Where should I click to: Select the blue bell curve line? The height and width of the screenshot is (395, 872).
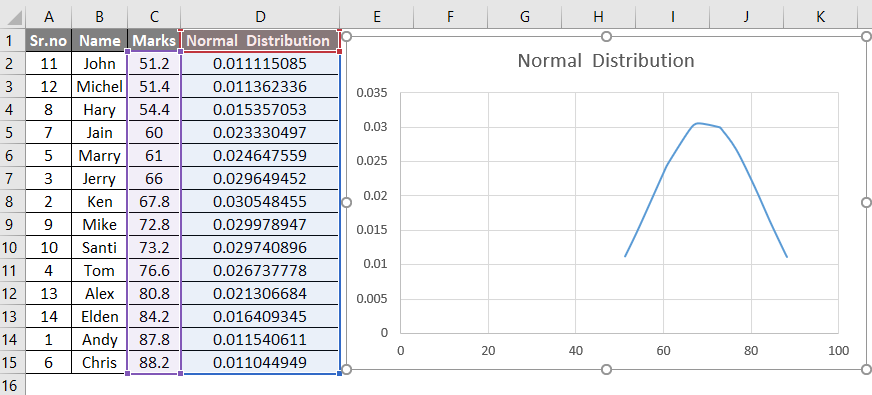click(706, 125)
